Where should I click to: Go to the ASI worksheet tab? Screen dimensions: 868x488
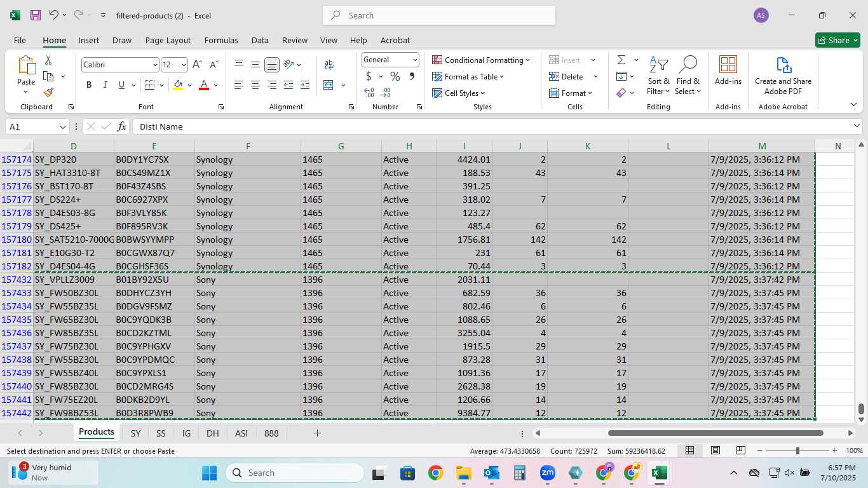[x=241, y=433]
